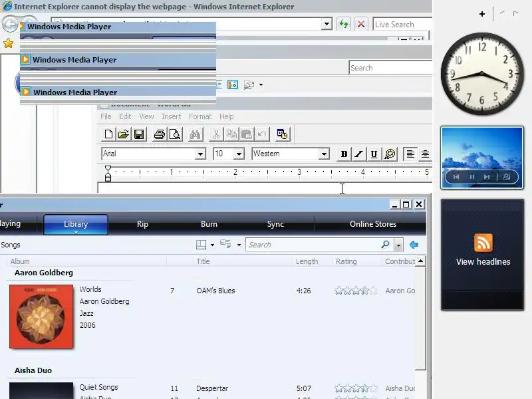Open WordPad Edit menu
Viewport: 532px width, 399px height.
coord(125,116)
